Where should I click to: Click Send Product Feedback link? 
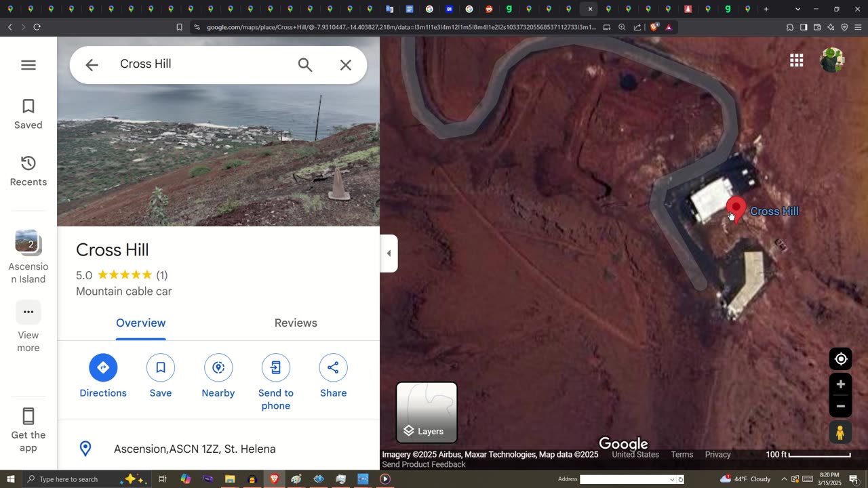coord(424,464)
